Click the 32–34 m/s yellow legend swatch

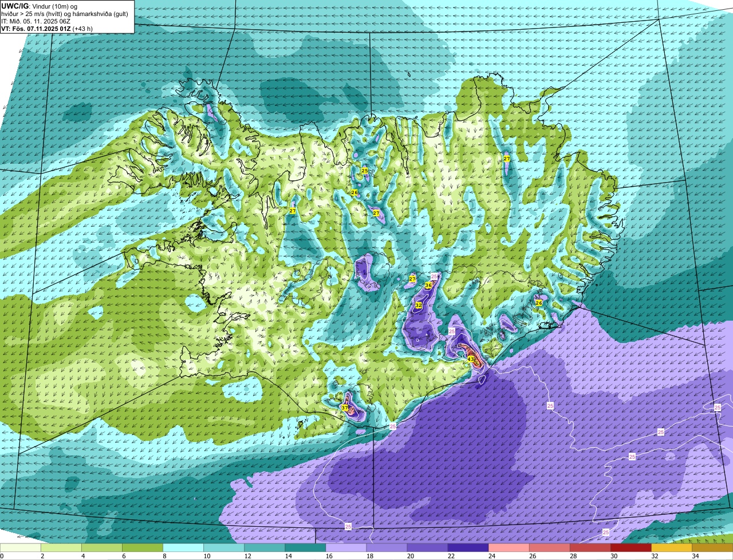671,548
